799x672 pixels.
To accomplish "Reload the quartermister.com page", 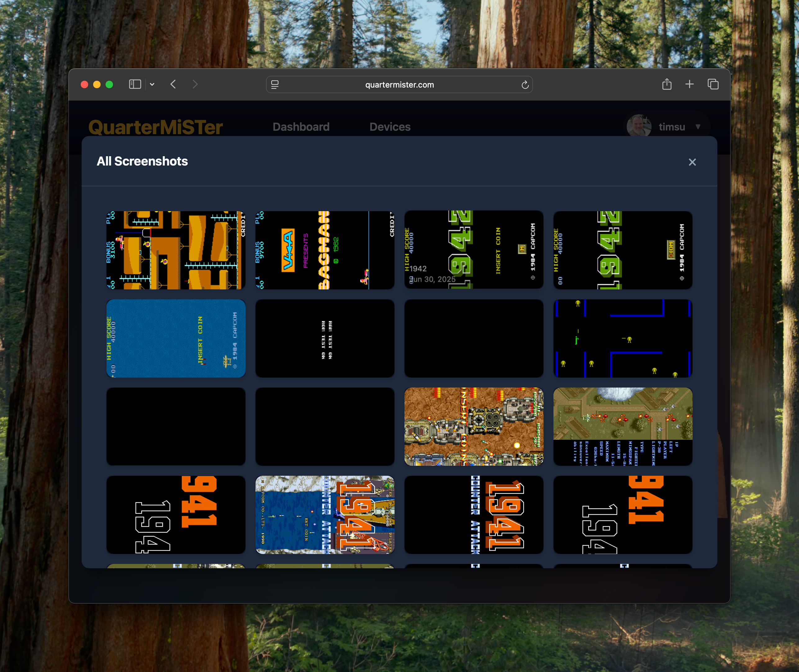I will pos(525,84).
